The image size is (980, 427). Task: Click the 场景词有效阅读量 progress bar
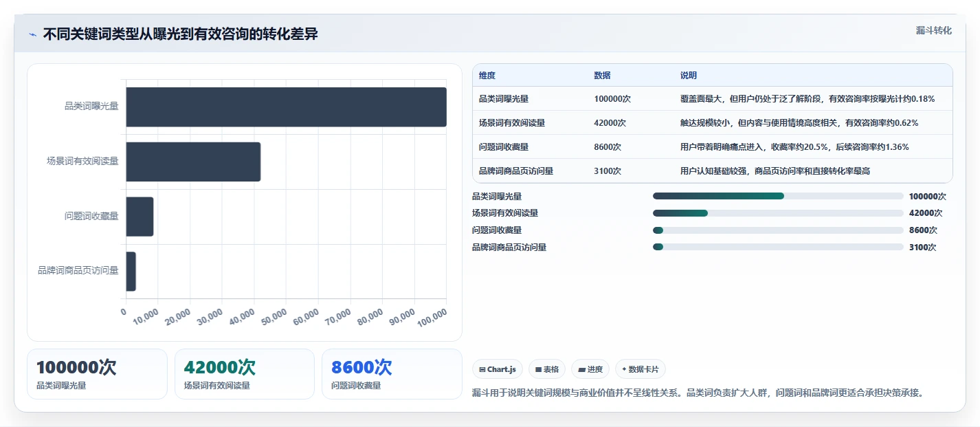[x=778, y=213]
